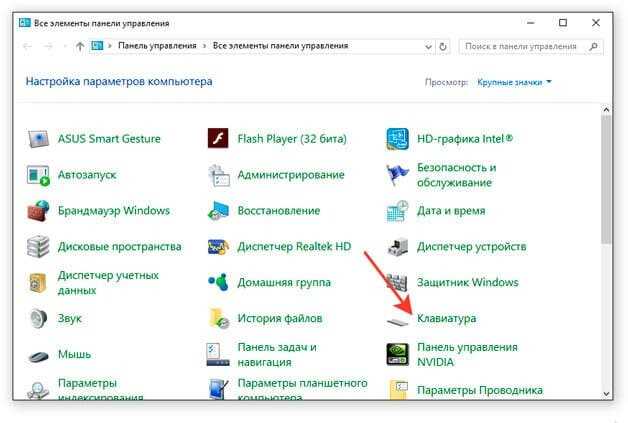Open the Диспетчер учетных данных icon
Screen dimensions: 628x423
(38, 283)
